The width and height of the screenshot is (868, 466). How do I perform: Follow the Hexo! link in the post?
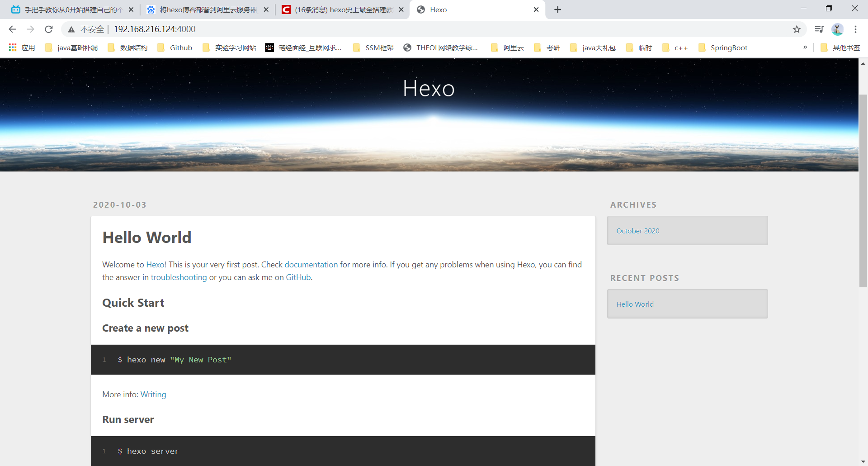[x=156, y=265]
